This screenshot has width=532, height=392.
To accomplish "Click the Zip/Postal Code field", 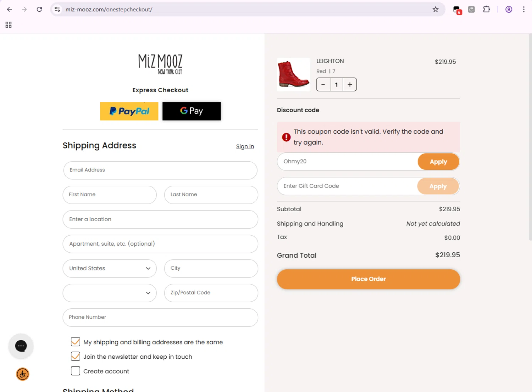I will tap(211, 293).
